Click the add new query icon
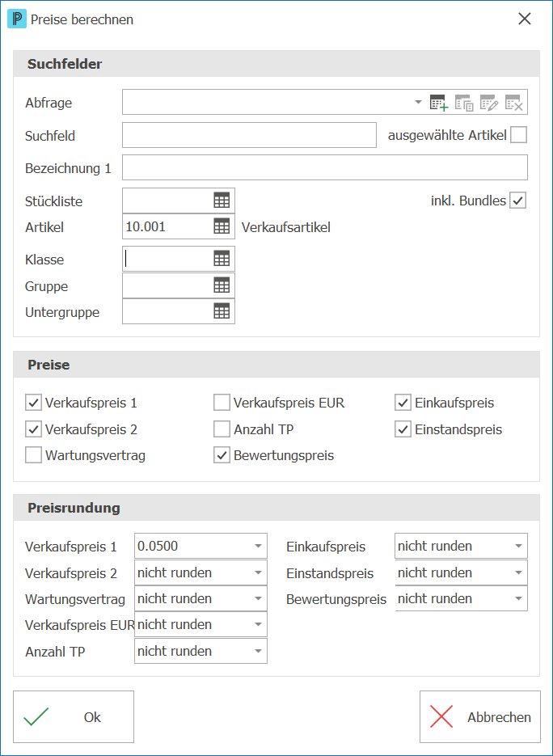This screenshot has width=553, height=756. pos(439,103)
